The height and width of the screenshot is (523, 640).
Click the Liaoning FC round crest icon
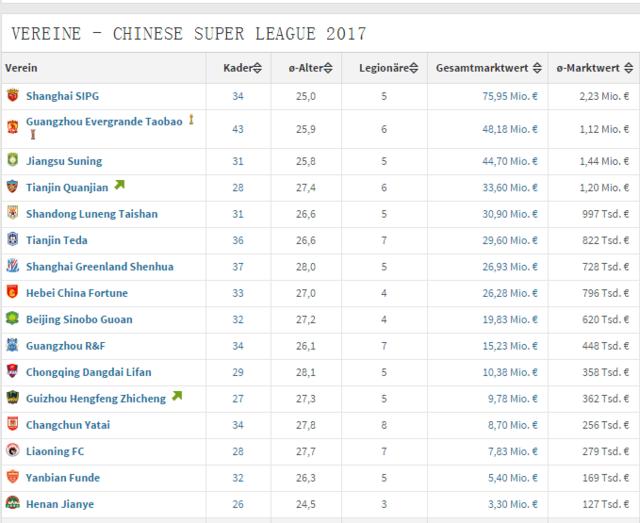[x=13, y=450]
